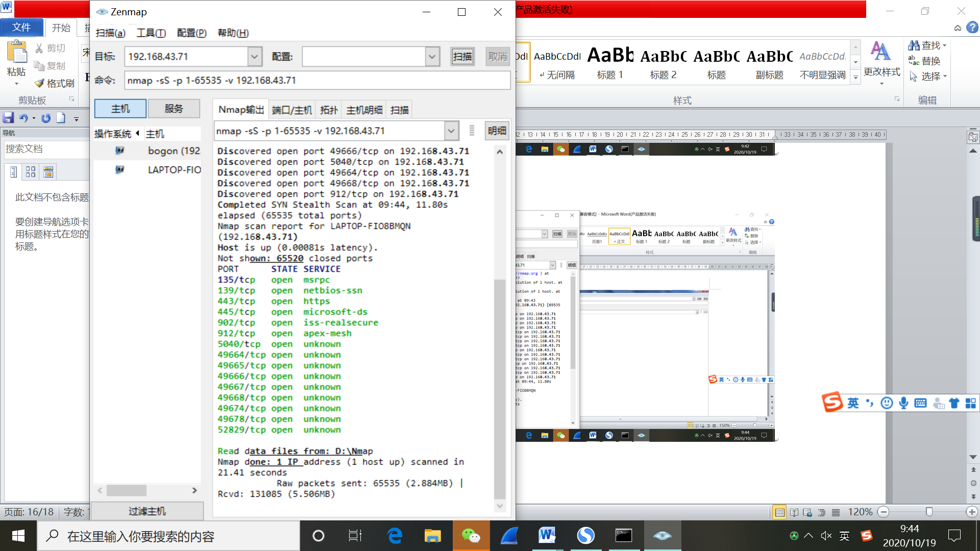Click the Format Painter icon (格式刷)
The image size is (980, 551).
click(40, 83)
